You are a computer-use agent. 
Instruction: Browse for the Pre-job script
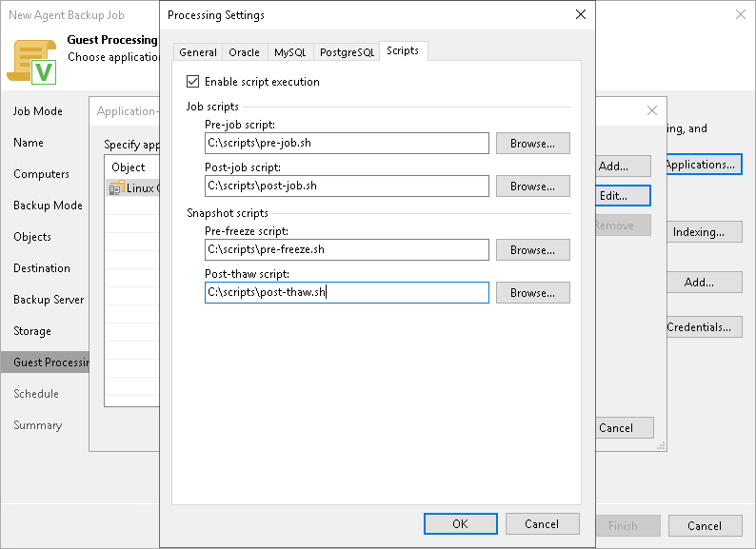pyautogui.click(x=533, y=143)
